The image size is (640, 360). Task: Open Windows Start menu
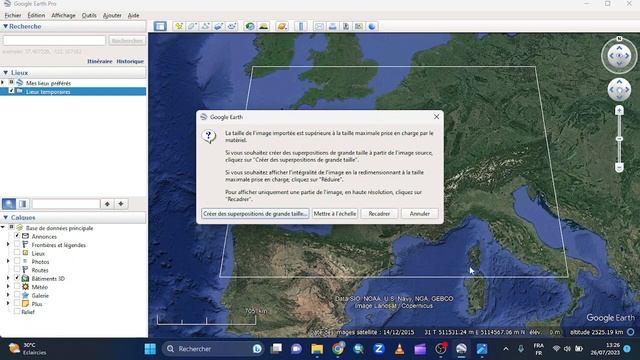(150, 349)
